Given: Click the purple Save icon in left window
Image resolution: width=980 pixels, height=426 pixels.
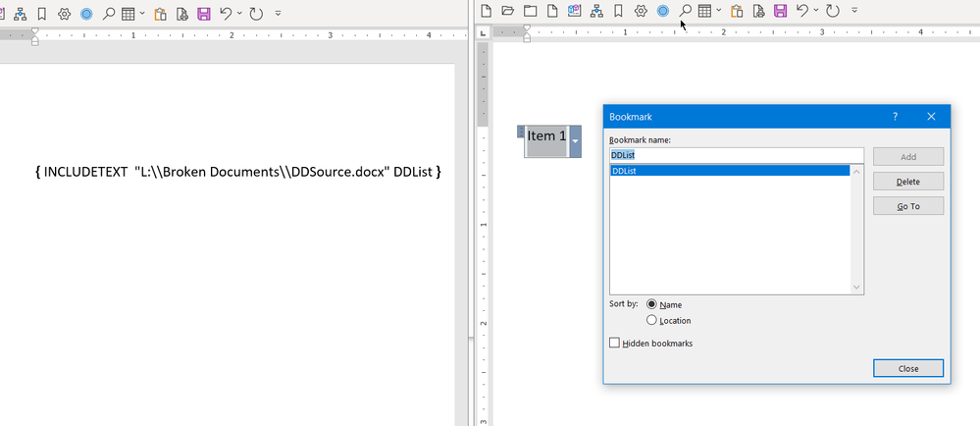Looking at the screenshot, I should 204,14.
